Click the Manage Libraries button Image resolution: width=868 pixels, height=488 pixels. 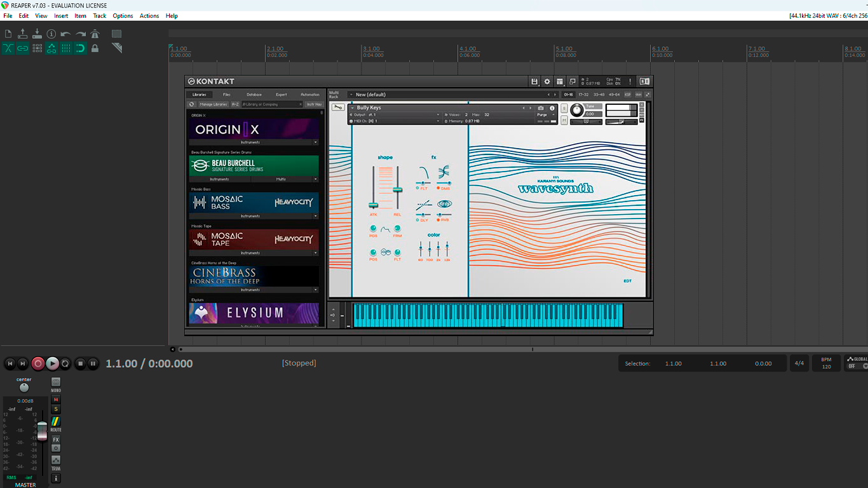214,104
